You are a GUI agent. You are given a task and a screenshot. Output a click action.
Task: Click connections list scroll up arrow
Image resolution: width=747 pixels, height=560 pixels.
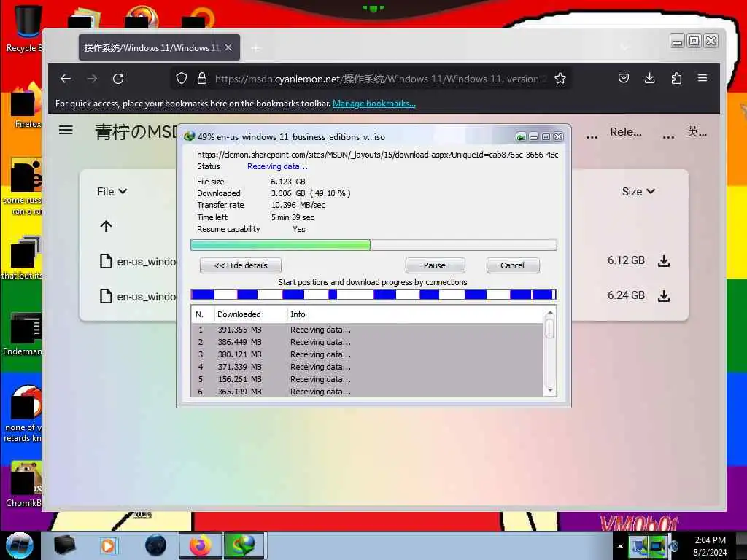tap(550, 313)
